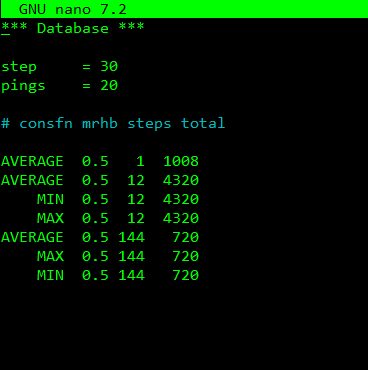Screen dimensions: 368x370
Task: Click the step value 30
Action: click(x=109, y=66)
